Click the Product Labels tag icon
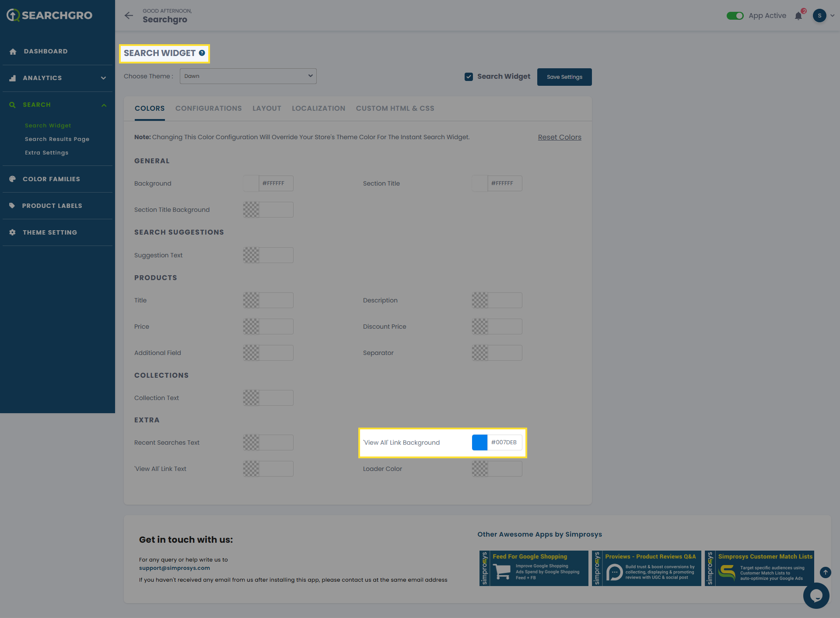840x618 pixels. pyautogui.click(x=12, y=206)
